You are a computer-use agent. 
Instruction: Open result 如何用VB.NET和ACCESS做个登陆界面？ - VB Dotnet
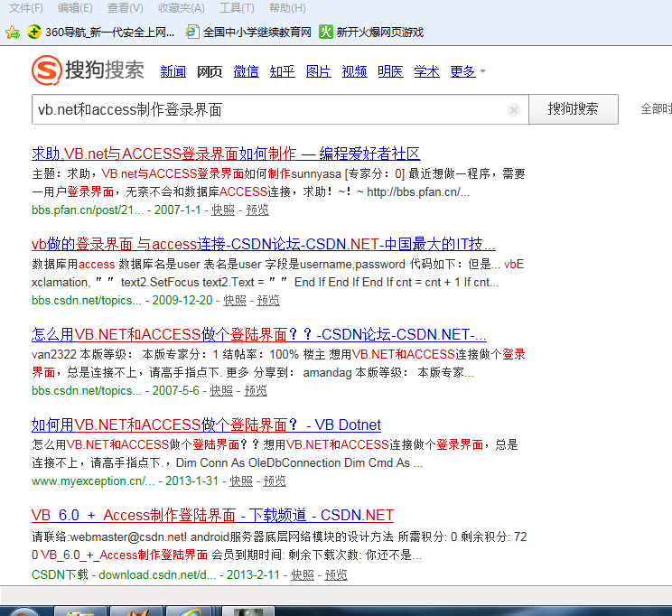(206, 425)
